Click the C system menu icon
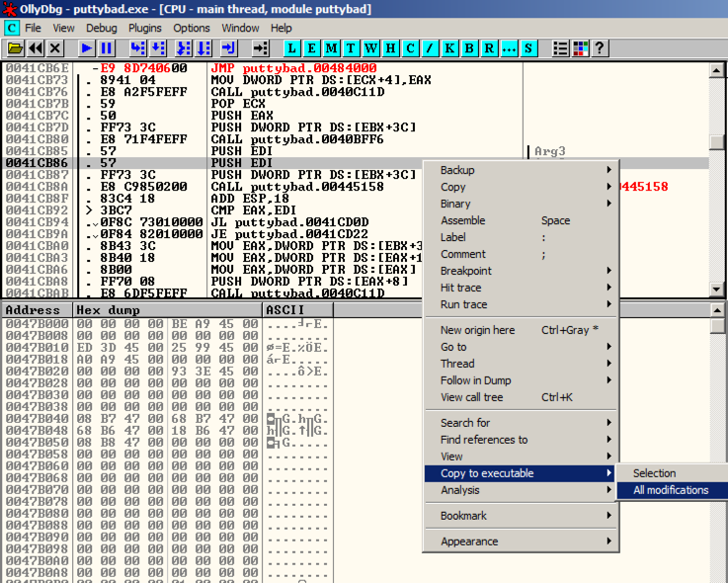This screenshot has width=728, height=583. (x=11, y=28)
